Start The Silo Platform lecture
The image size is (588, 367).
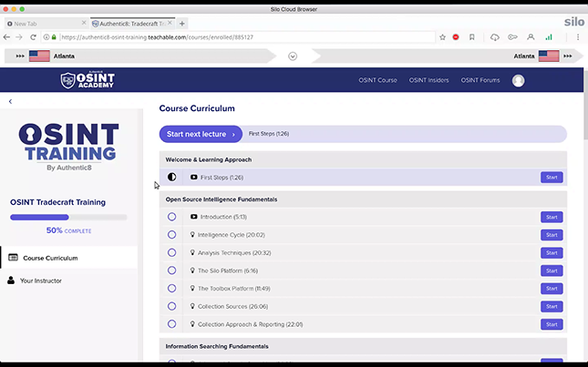(552, 270)
